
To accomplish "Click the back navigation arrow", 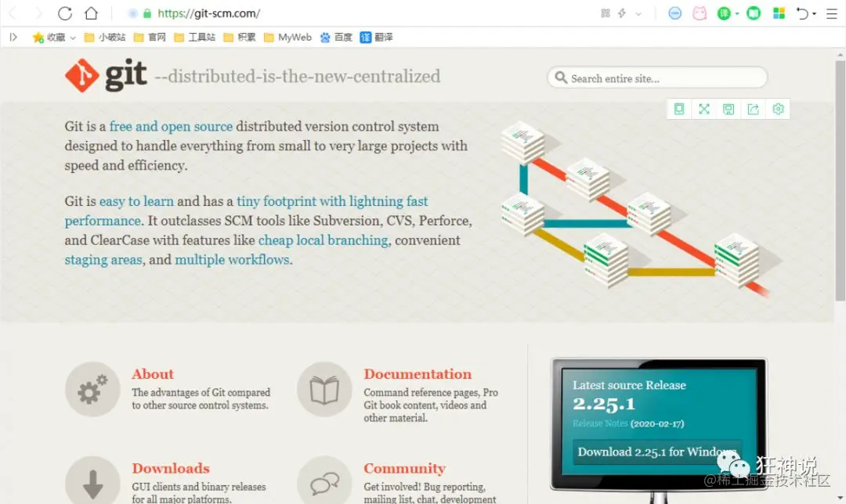I will tap(13, 13).
